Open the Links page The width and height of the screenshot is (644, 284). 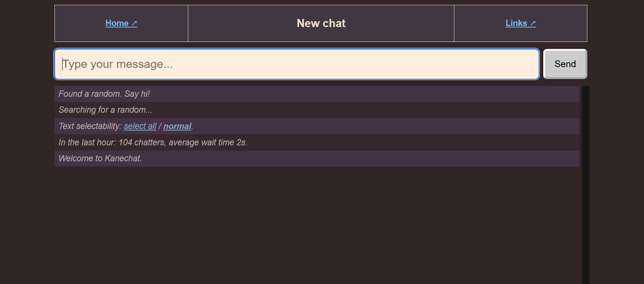coord(517,22)
